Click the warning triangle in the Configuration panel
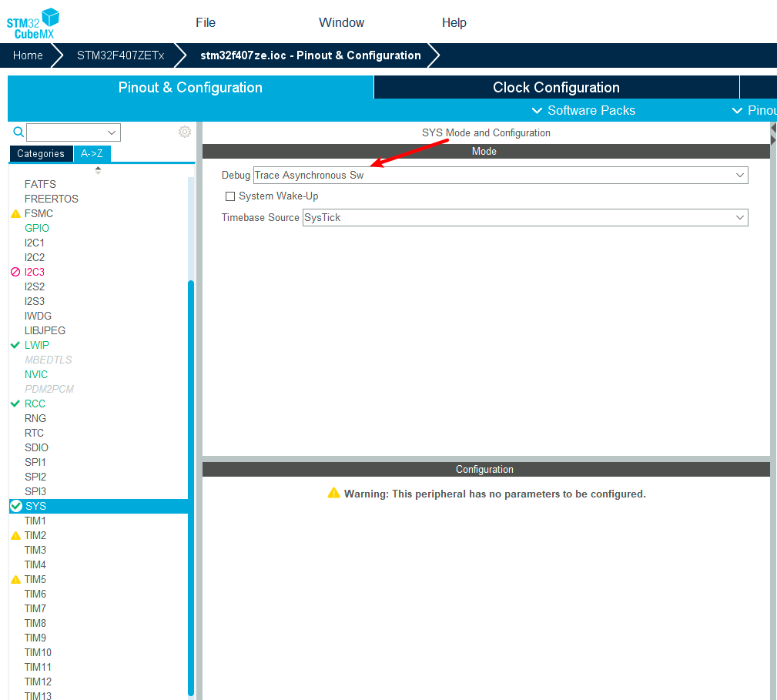The width and height of the screenshot is (777, 700). (x=333, y=493)
